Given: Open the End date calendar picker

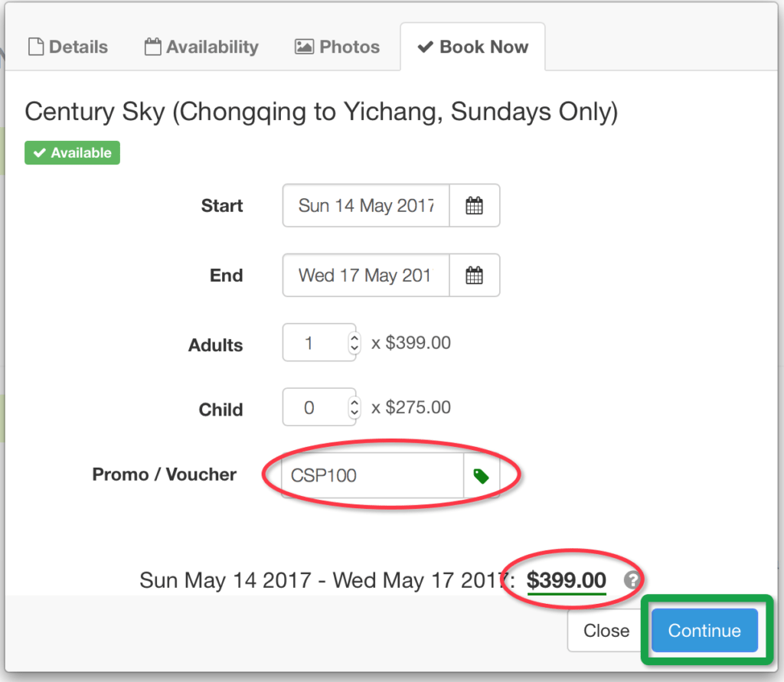Looking at the screenshot, I should point(475,275).
